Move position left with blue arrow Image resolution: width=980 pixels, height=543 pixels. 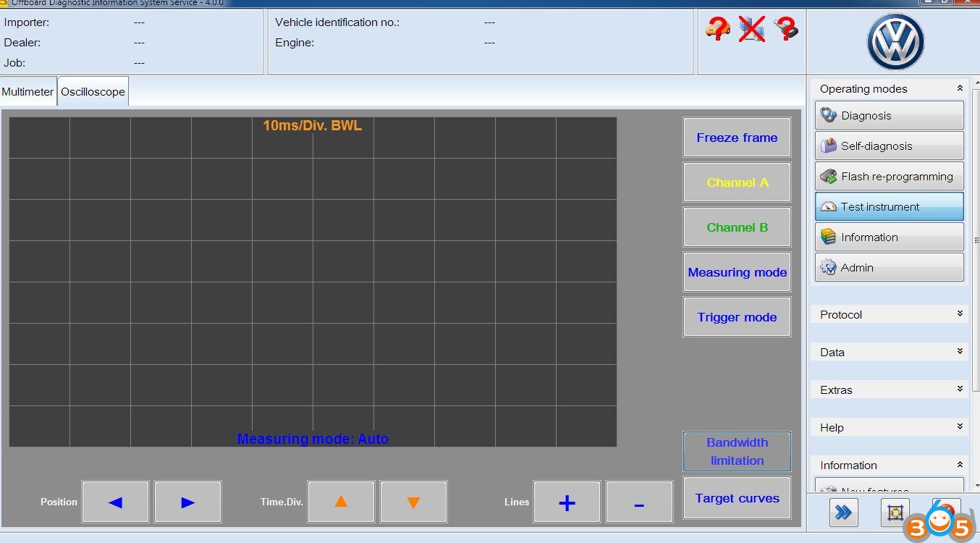(x=115, y=502)
